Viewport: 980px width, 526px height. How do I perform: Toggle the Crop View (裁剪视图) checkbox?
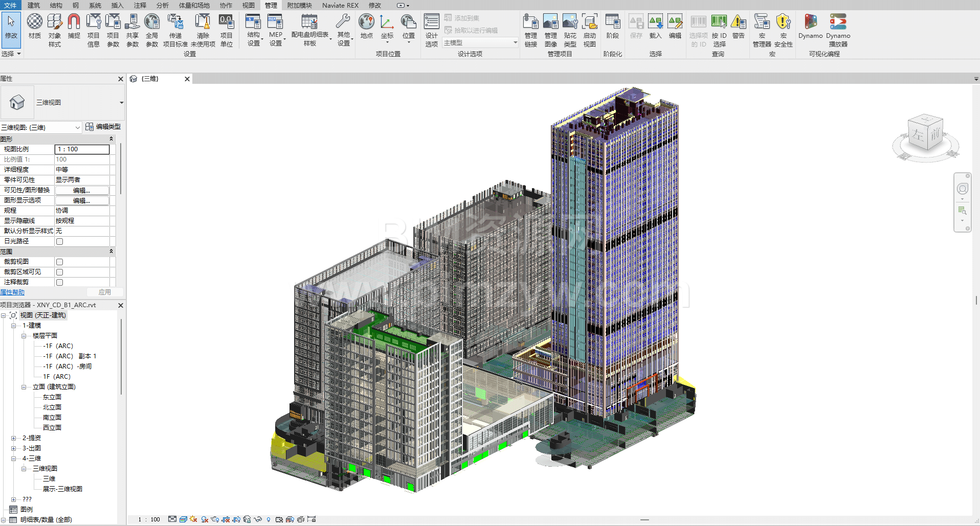pyautogui.click(x=59, y=262)
